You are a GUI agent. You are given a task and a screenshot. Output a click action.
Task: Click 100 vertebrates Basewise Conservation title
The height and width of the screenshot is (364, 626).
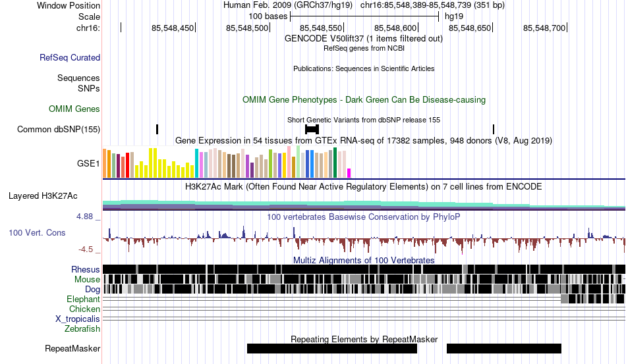(x=364, y=217)
